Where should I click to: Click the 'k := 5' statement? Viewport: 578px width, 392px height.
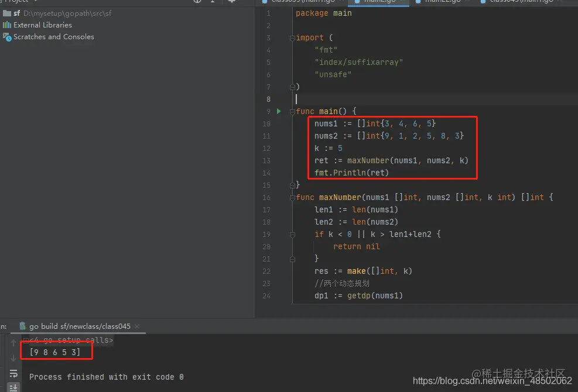328,148
